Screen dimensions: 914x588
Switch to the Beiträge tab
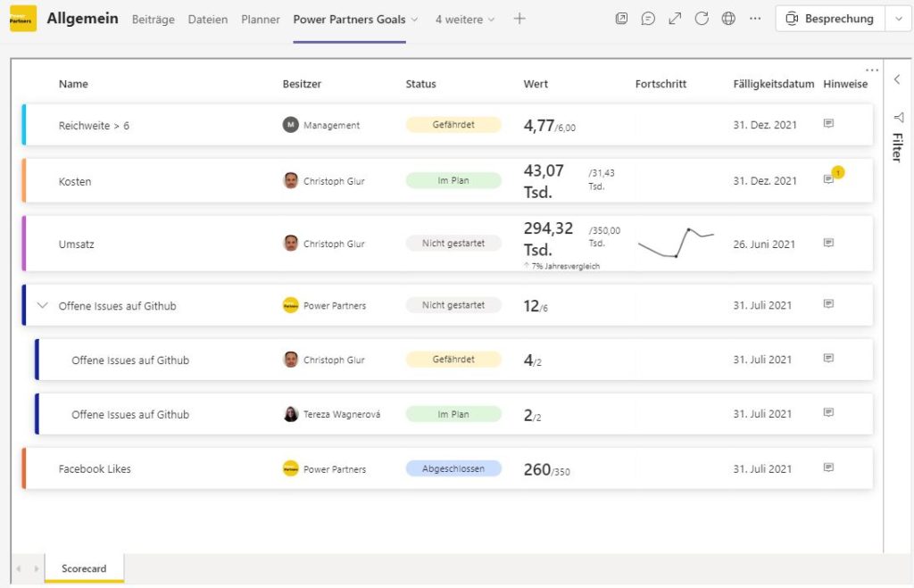coord(152,18)
